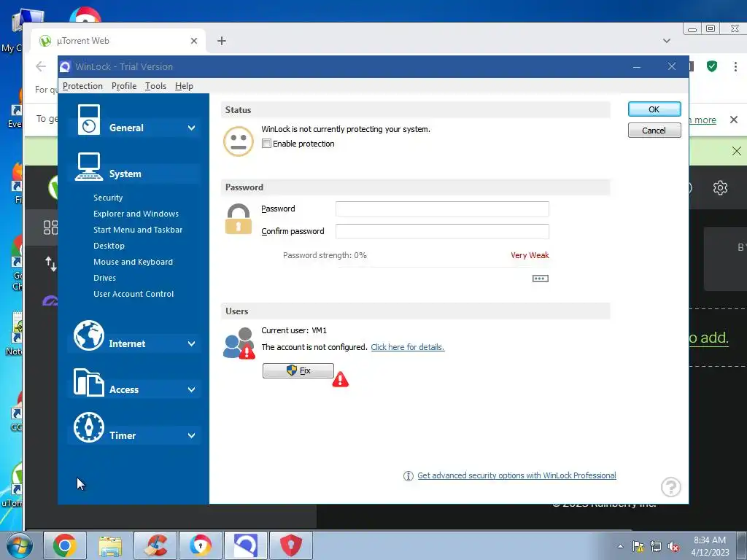Click the uTorrent dashboard grid sidebar icon
747x560 pixels.
[50, 227]
